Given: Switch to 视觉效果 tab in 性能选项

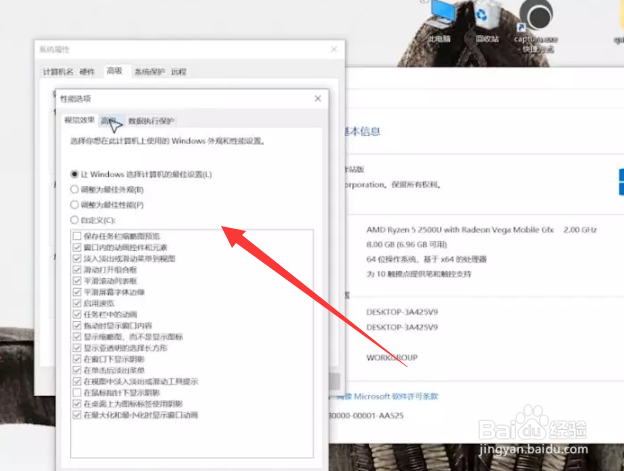Looking at the screenshot, I should coord(80,120).
